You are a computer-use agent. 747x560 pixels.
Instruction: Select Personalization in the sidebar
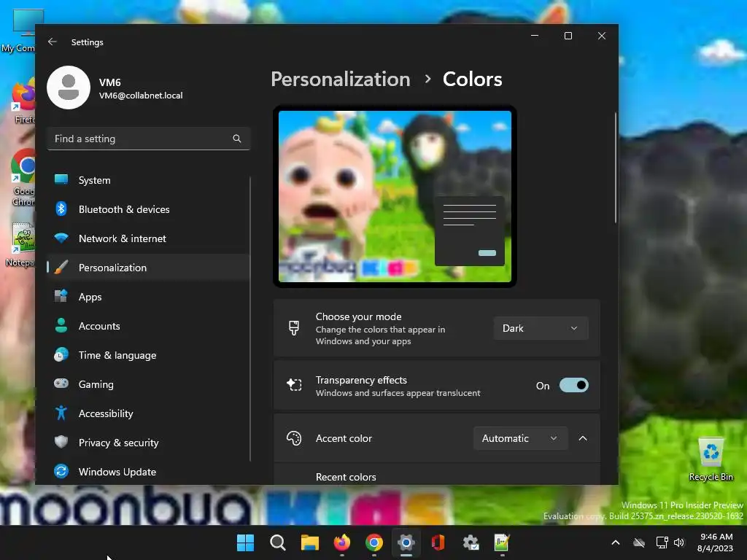click(149, 268)
